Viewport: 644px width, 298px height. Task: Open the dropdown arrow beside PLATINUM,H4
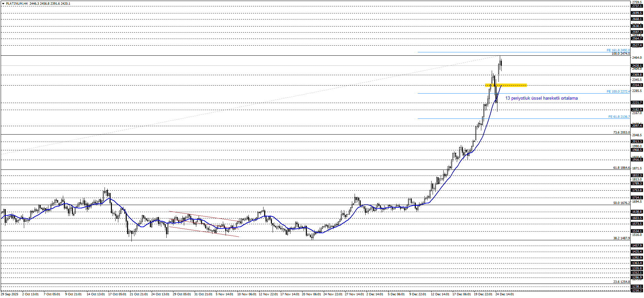(x=3, y=4)
